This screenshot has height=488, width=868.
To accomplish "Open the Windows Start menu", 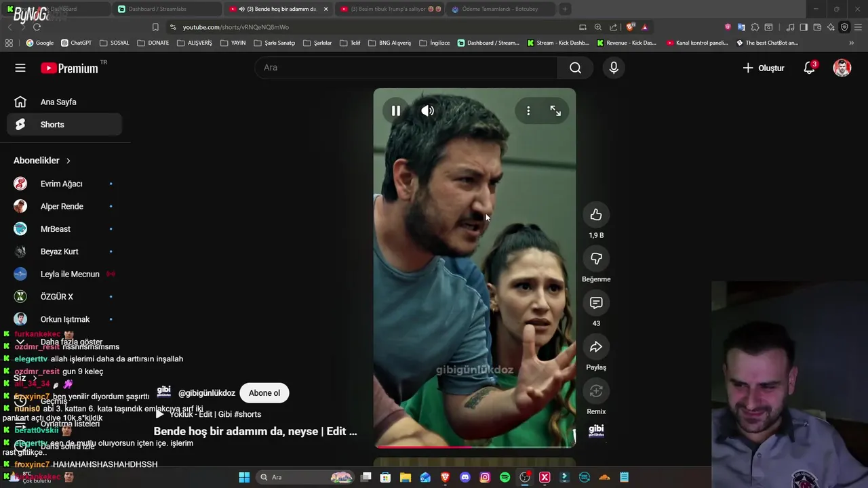I will 244,477.
